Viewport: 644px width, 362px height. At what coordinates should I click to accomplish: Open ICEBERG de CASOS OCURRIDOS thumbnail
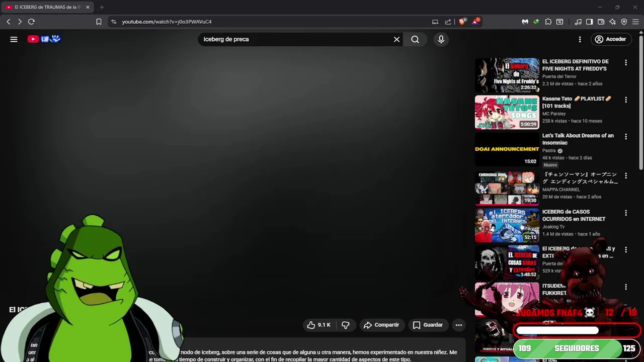[507, 225]
